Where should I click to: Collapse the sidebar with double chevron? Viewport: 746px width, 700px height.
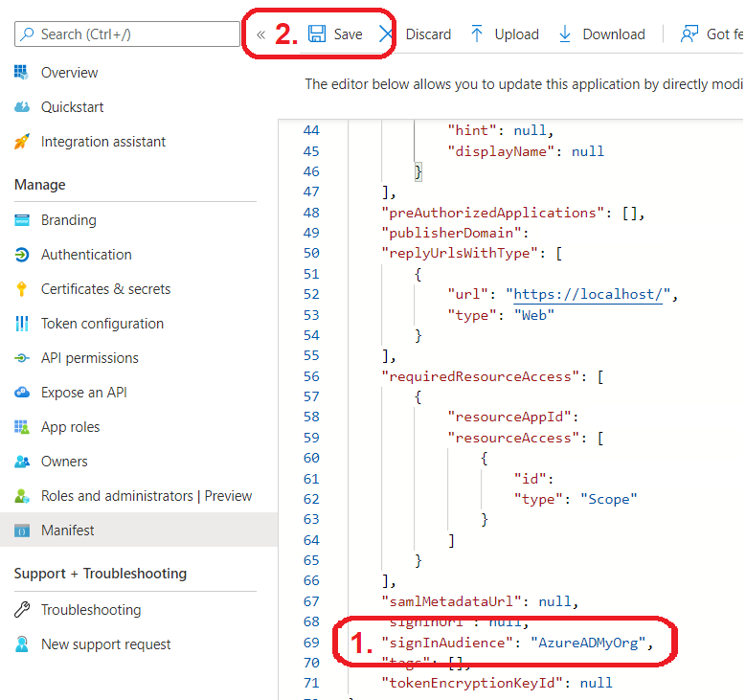260,34
